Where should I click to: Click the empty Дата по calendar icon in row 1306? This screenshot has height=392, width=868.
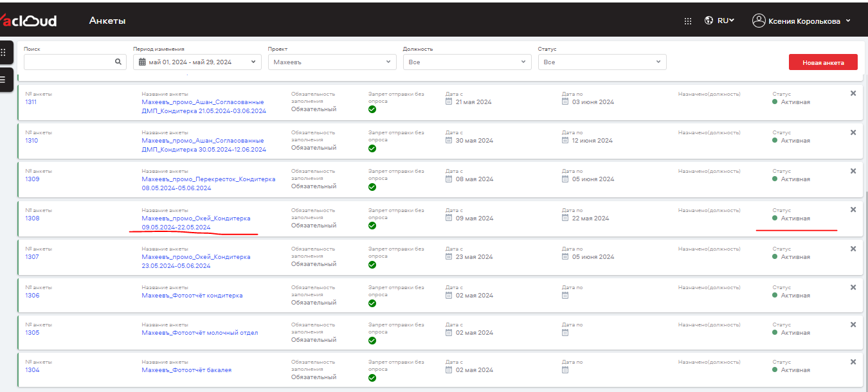pyautogui.click(x=565, y=295)
